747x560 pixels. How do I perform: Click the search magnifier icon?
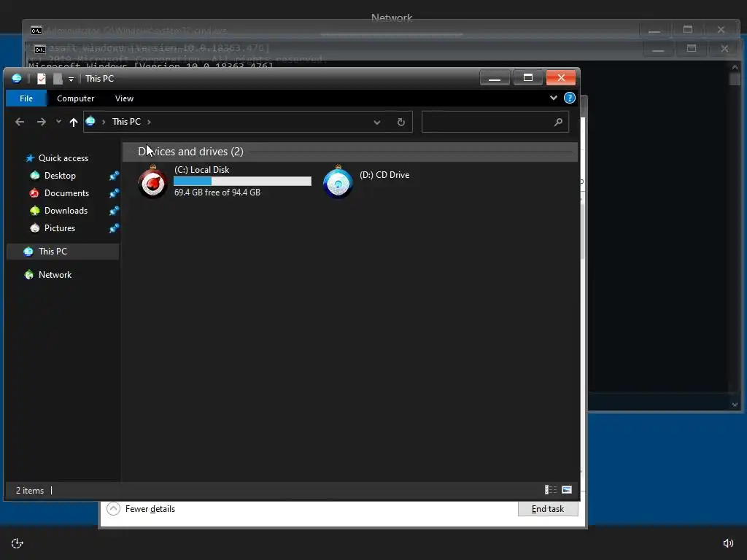coord(558,122)
